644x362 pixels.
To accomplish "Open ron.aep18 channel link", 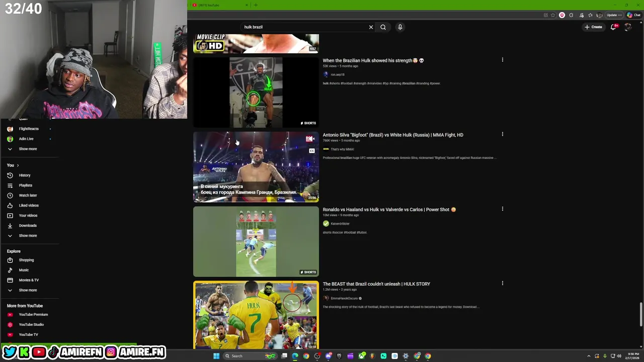I will pyautogui.click(x=338, y=74).
